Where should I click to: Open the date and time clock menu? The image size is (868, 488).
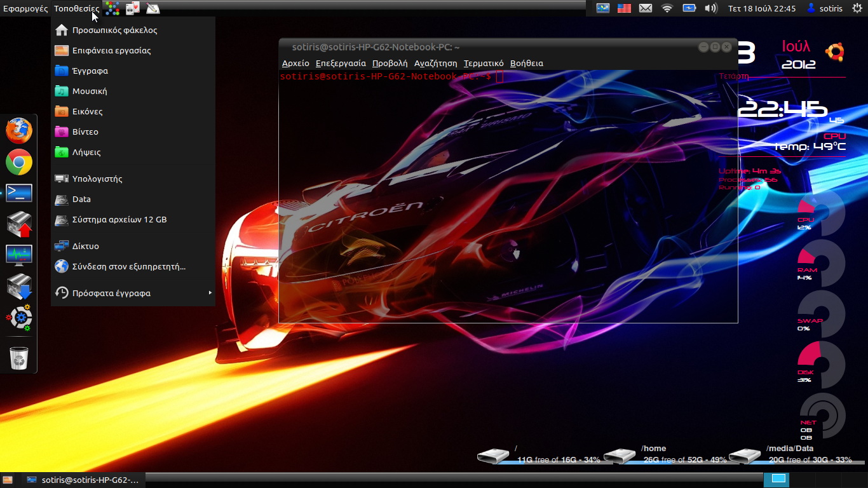762,8
